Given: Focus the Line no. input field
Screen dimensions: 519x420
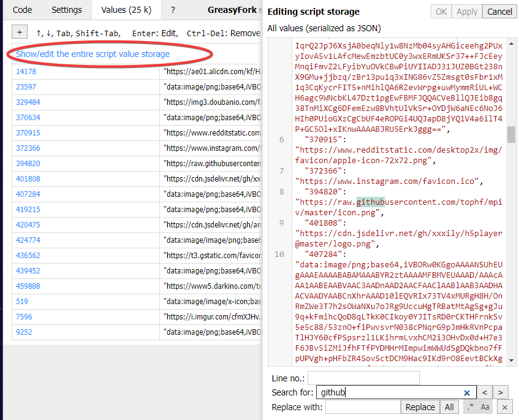Looking at the screenshot, I should (x=363, y=378).
